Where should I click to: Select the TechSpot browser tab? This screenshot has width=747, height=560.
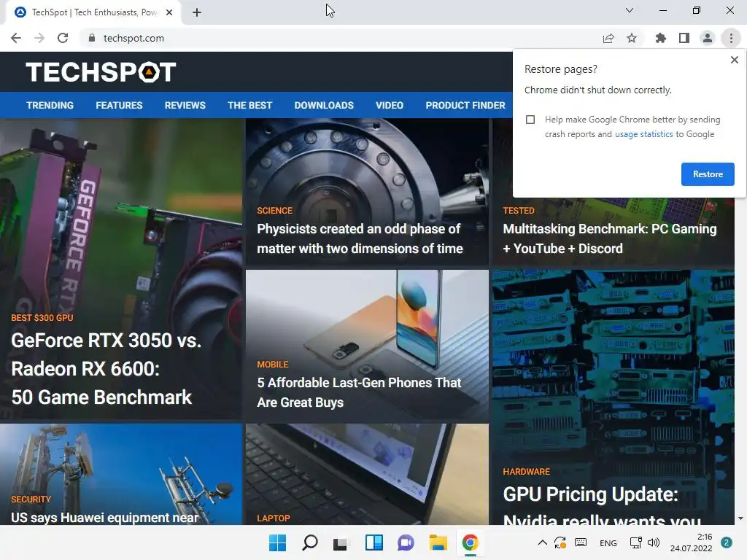pos(93,12)
